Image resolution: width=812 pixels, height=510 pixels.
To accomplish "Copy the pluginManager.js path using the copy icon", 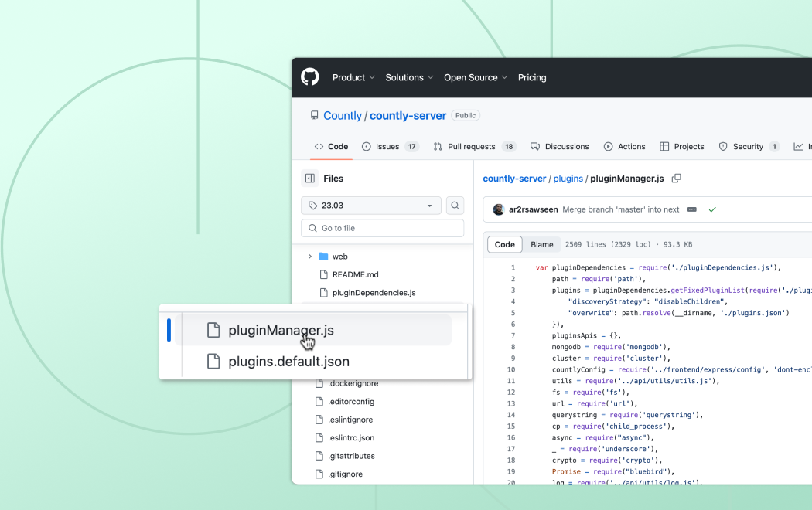I will pyautogui.click(x=676, y=178).
